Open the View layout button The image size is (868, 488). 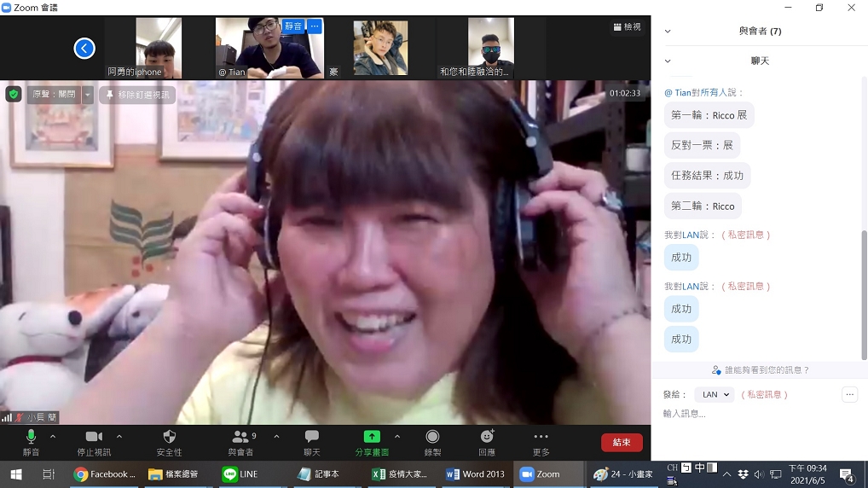(x=628, y=26)
